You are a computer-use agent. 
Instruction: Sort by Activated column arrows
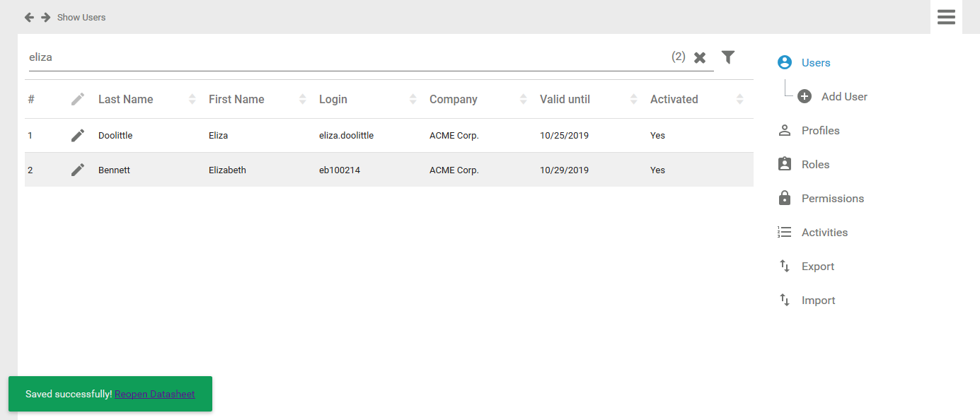point(740,100)
